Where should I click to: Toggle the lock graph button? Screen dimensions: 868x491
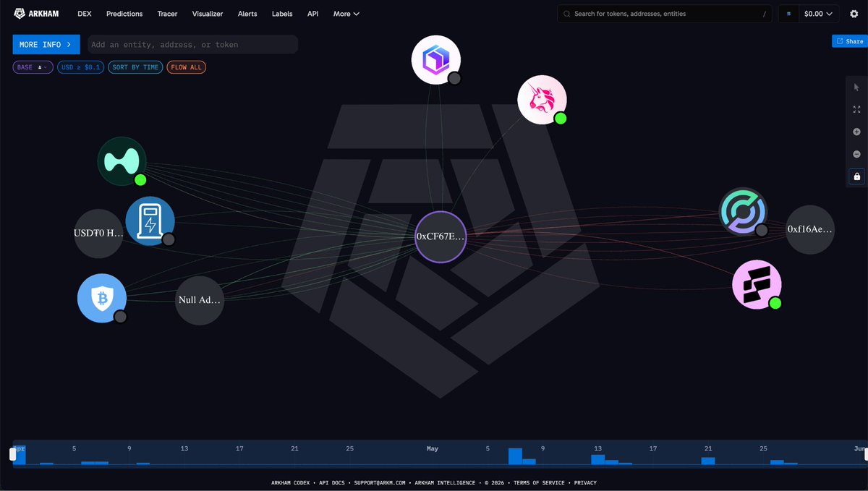[x=857, y=176]
